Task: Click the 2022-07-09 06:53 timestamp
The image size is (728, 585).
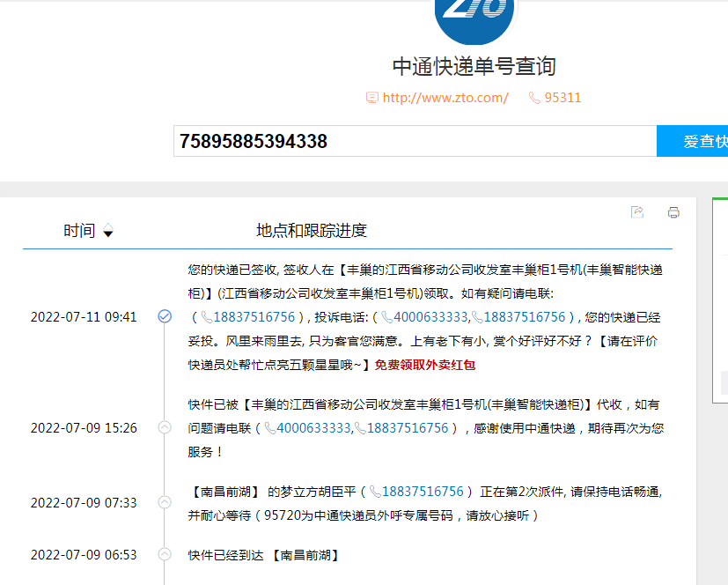Action: pyautogui.click(x=84, y=555)
